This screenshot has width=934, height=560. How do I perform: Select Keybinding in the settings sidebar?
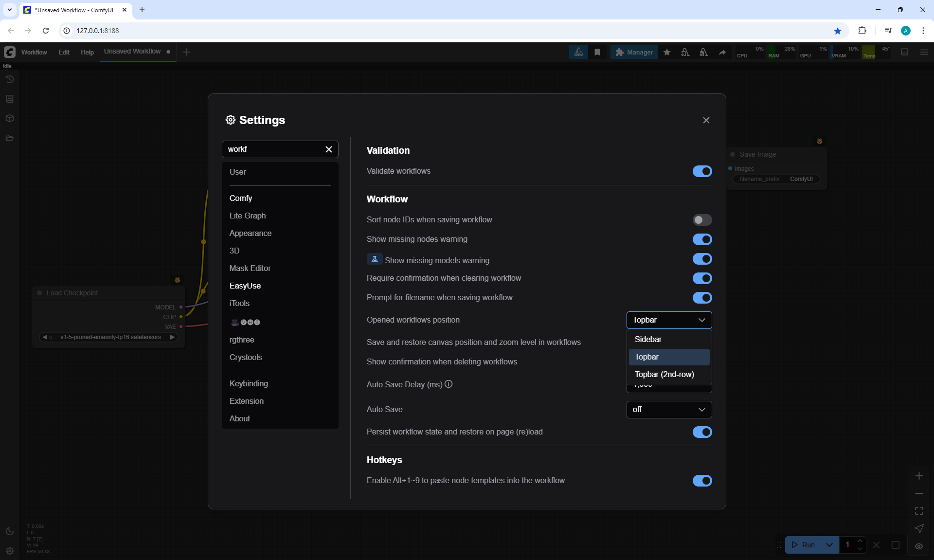click(x=249, y=383)
